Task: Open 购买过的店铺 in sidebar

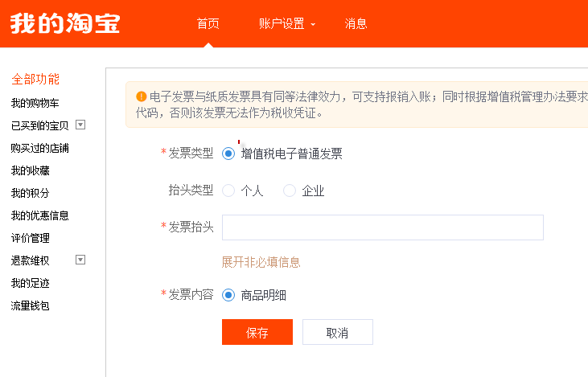Action: pos(39,148)
